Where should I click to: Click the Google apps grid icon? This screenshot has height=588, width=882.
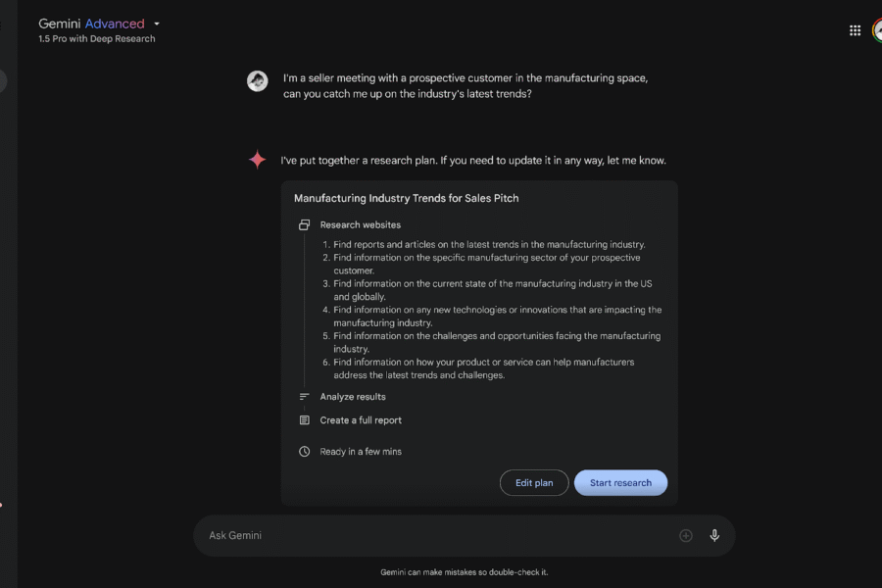pyautogui.click(x=855, y=29)
